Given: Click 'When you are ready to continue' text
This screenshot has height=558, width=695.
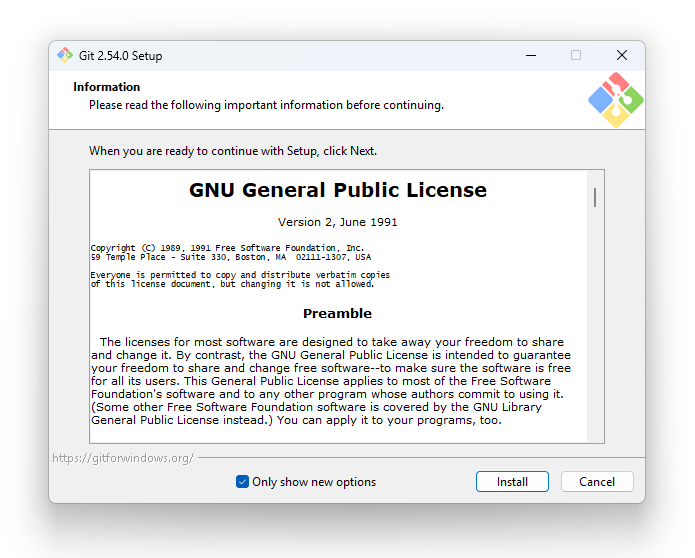Looking at the screenshot, I should (233, 151).
